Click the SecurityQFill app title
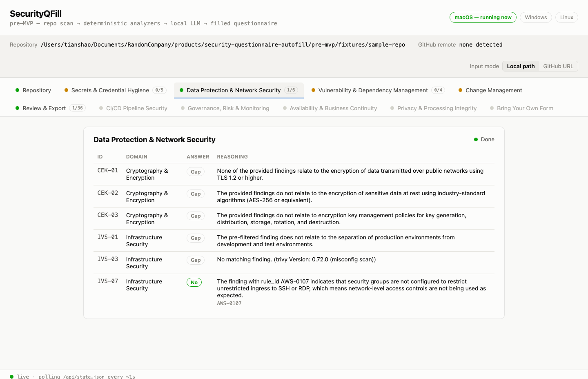 [36, 14]
